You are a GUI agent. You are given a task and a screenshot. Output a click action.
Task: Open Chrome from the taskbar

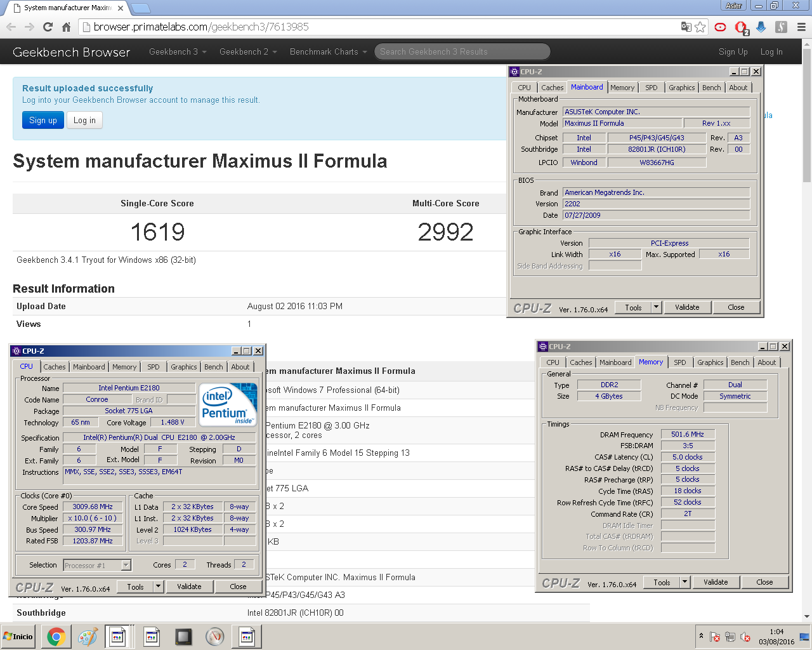pos(56,636)
